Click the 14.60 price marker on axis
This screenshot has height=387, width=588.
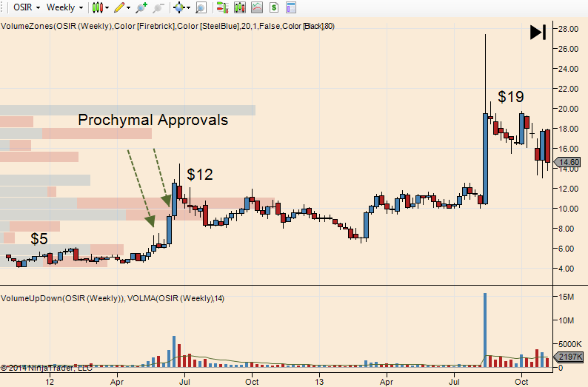coord(568,162)
